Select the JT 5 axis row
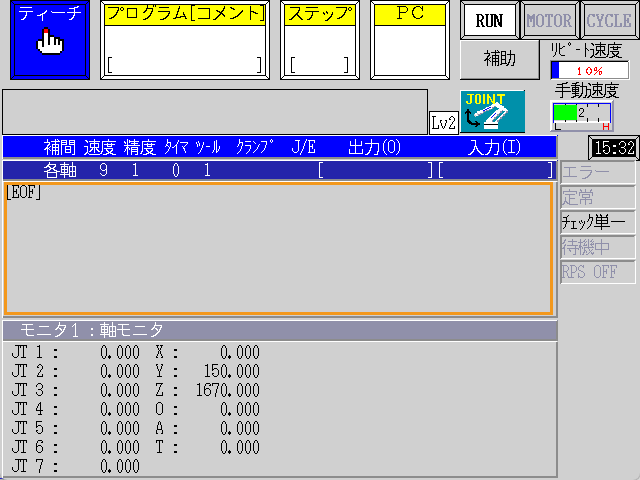640x480 pixels. pyautogui.click(x=76, y=429)
